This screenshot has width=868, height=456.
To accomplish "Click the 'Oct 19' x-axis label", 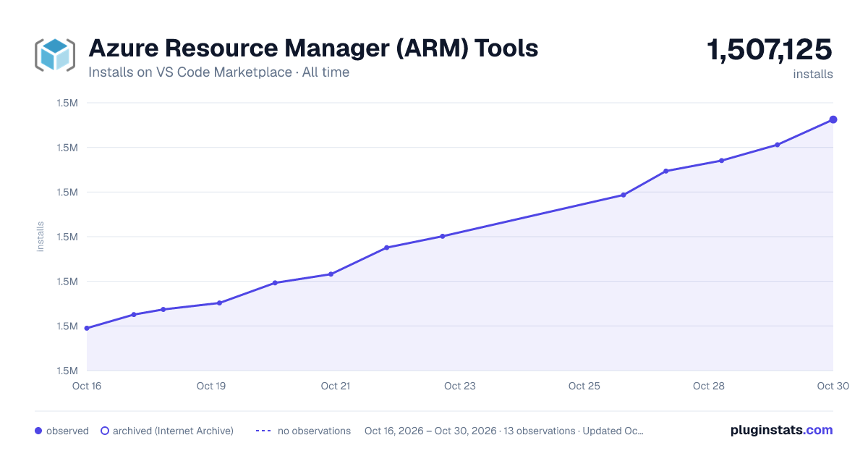I will tap(211, 386).
